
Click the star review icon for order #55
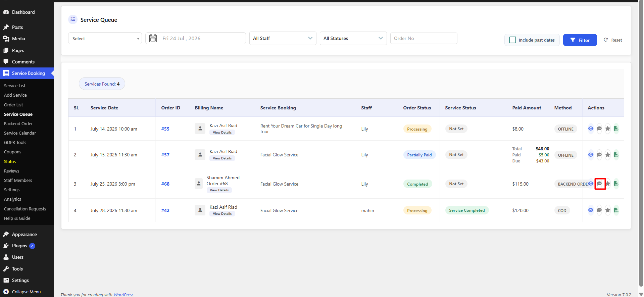pos(608,129)
